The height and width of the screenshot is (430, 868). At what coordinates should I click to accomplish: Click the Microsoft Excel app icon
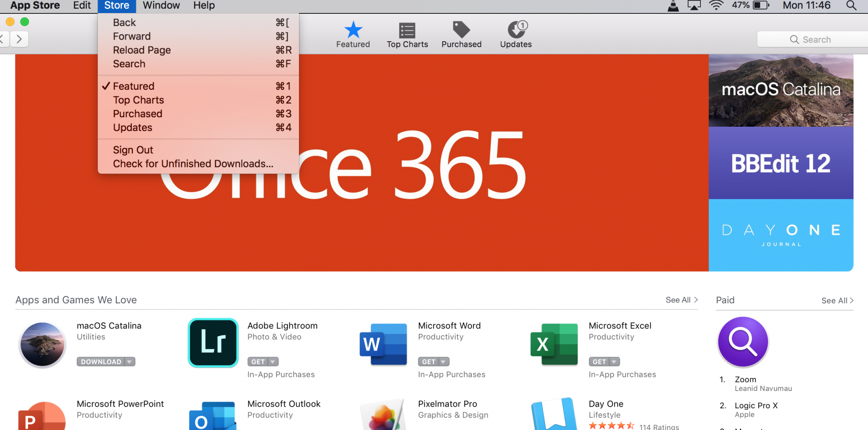[554, 344]
